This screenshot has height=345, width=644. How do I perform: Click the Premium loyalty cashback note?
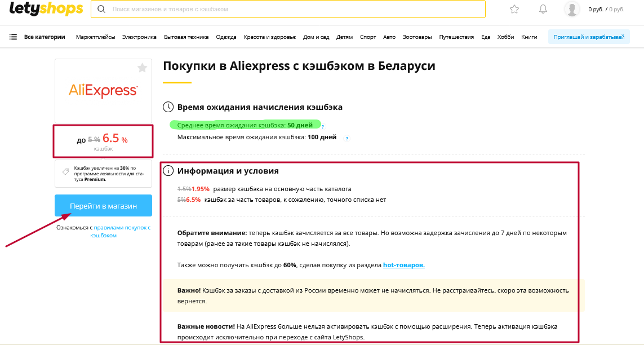click(103, 174)
